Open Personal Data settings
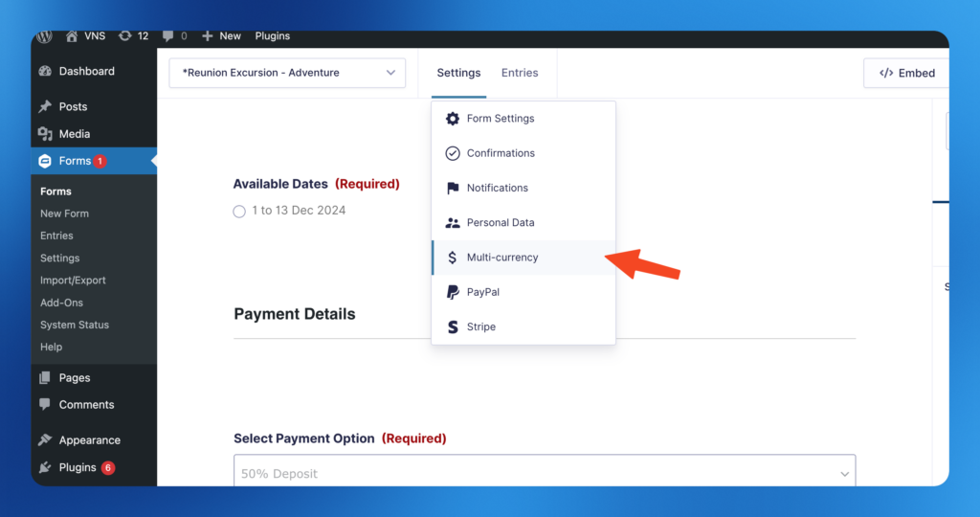 click(x=500, y=223)
